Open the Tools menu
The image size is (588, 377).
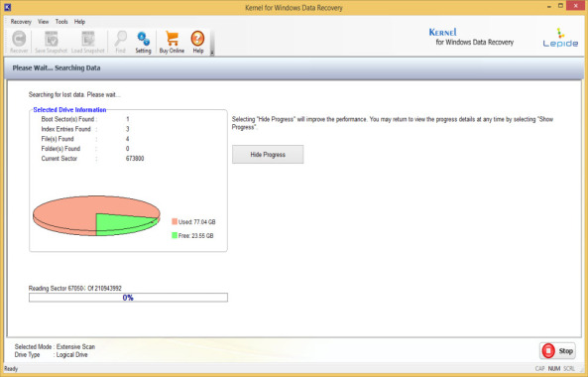click(61, 22)
